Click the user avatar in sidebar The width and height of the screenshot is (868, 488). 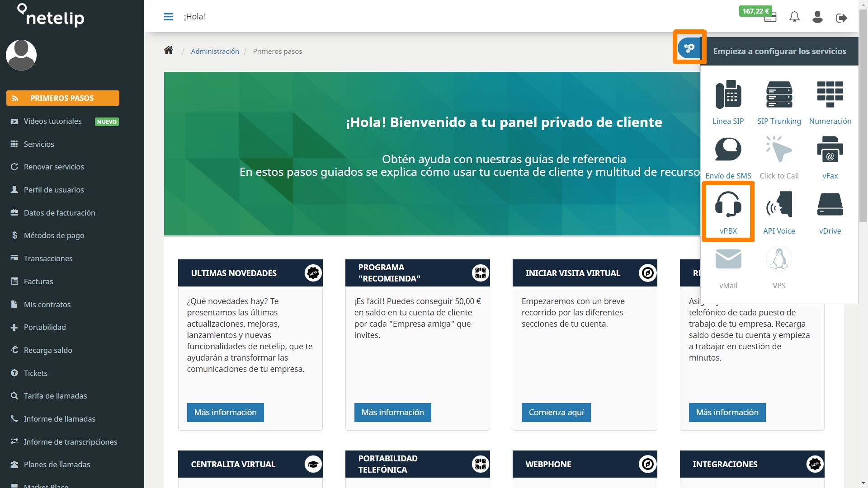click(x=21, y=55)
